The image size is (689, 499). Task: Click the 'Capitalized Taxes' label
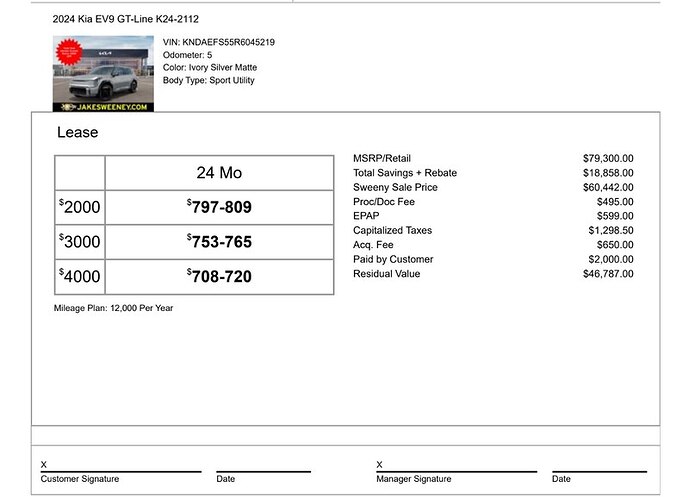[392, 230]
